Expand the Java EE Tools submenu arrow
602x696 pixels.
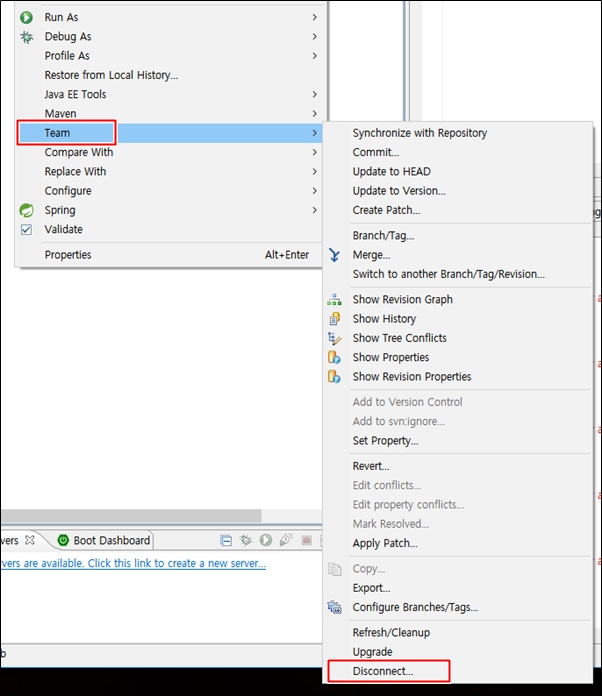point(314,95)
